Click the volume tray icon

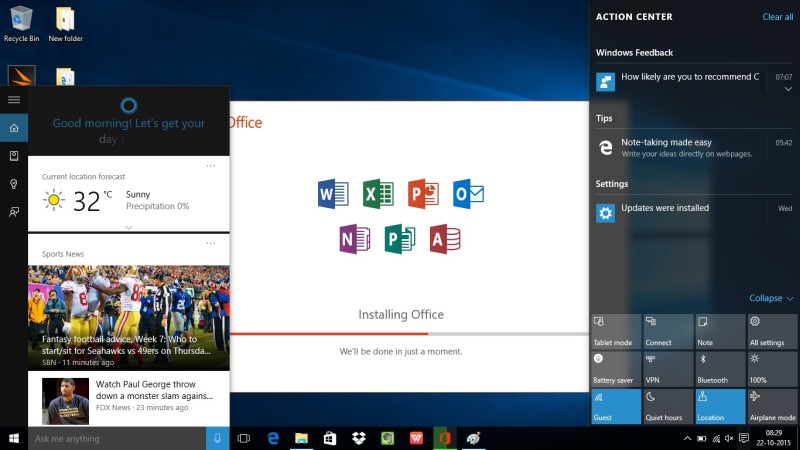coord(729,438)
